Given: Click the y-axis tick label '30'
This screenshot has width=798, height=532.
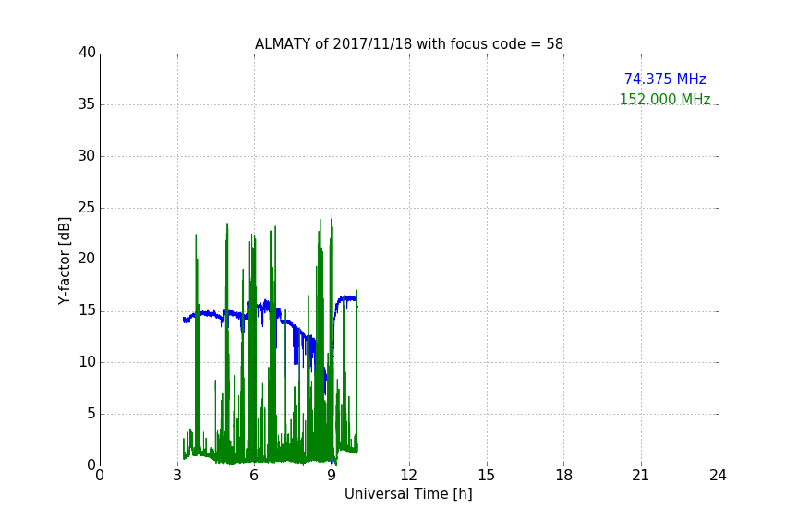Looking at the screenshot, I should [87, 156].
